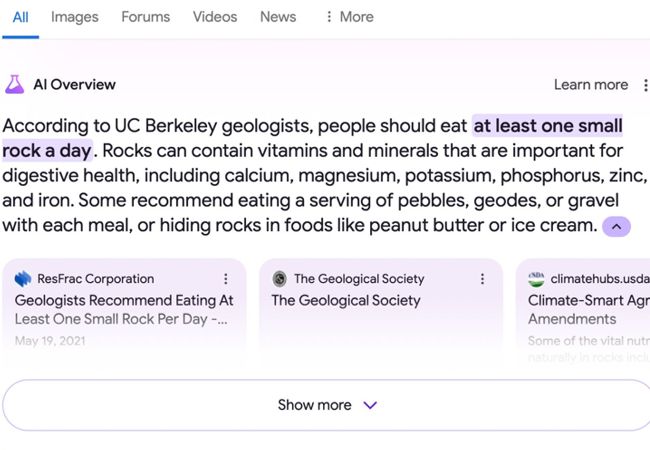The image size is (650, 450).
Task: Open The Geological Society source link
Action: tap(346, 300)
